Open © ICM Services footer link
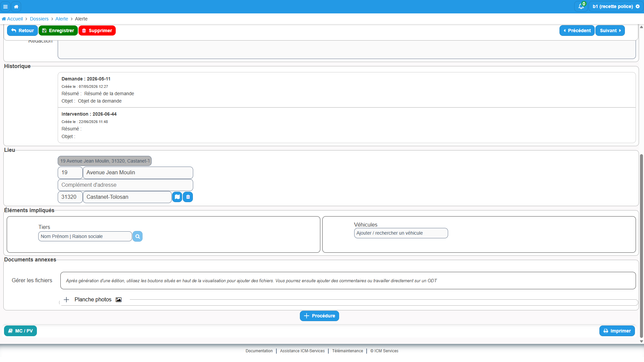Viewport: 644px width, 362px height. 384,351
